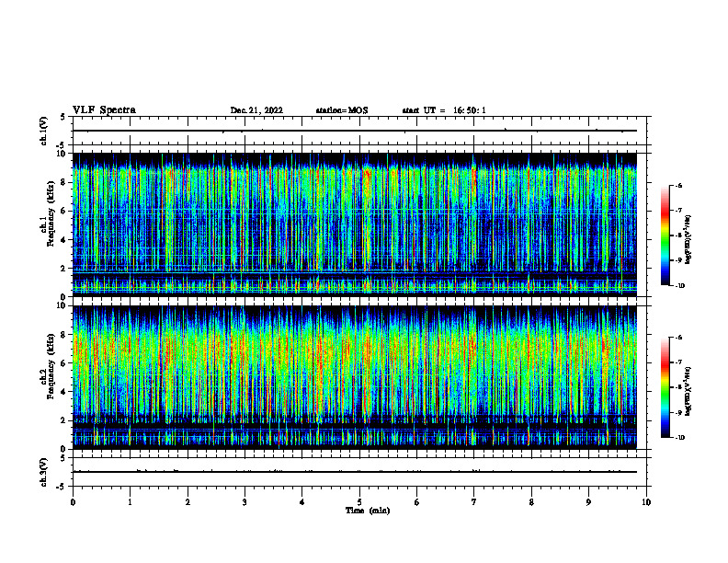Click the ch.3 voltage waveform trace panel
Viewport: 728px width, 563px height.
359,472
